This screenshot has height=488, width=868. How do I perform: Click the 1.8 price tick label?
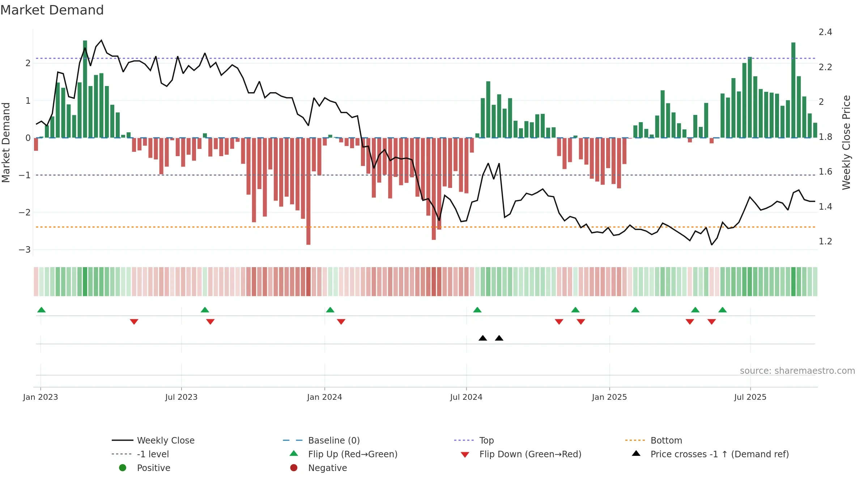[x=825, y=137]
